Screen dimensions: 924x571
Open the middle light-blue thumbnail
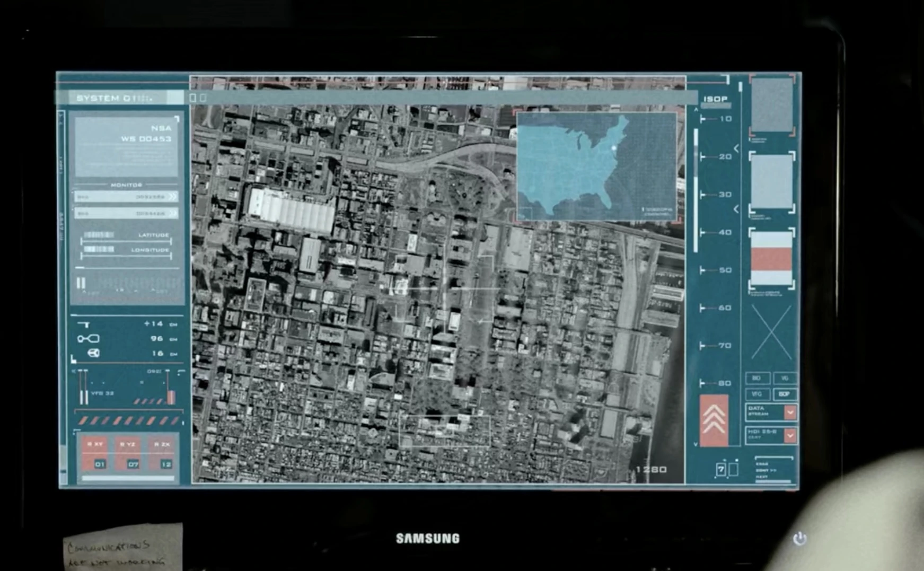click(772, 182)
